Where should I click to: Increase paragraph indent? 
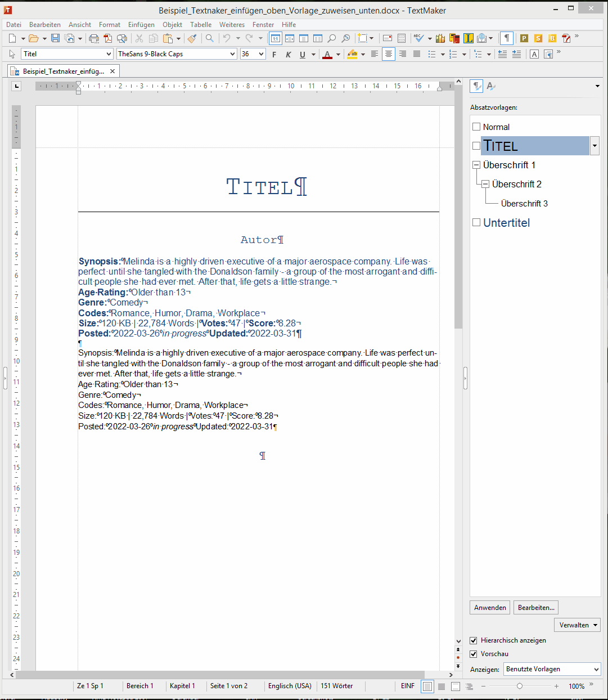tap(516, 54)
